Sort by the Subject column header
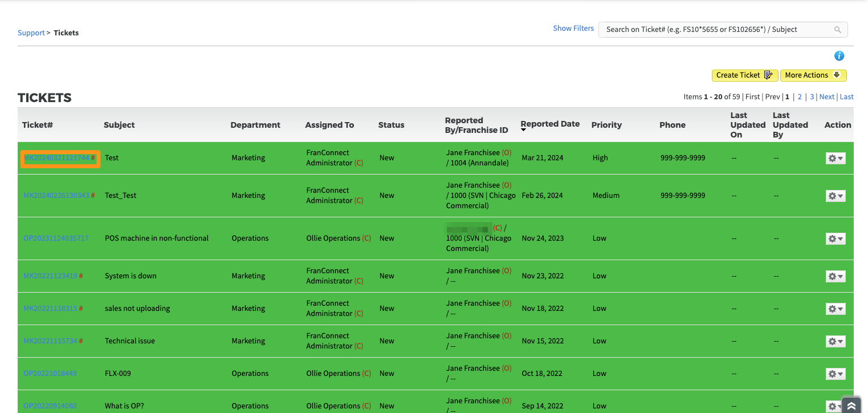The image size is (868, 413). [x=119, y=125]
